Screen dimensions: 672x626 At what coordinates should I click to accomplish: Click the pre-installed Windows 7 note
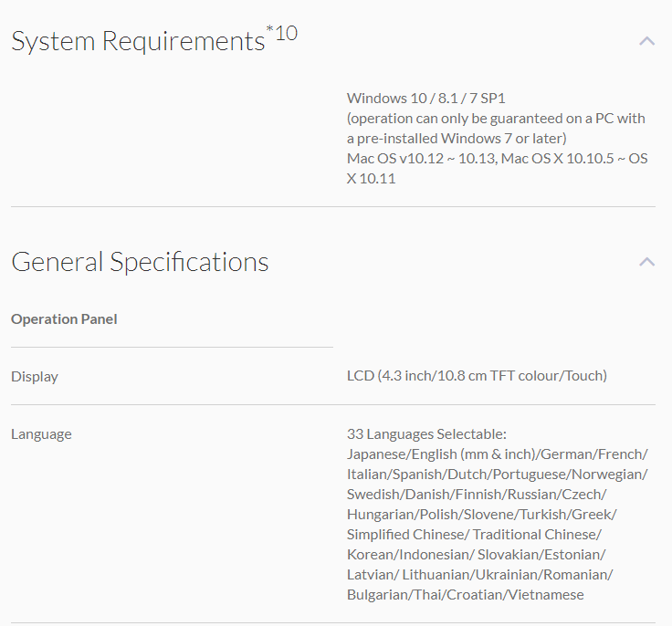click(457, 139)
